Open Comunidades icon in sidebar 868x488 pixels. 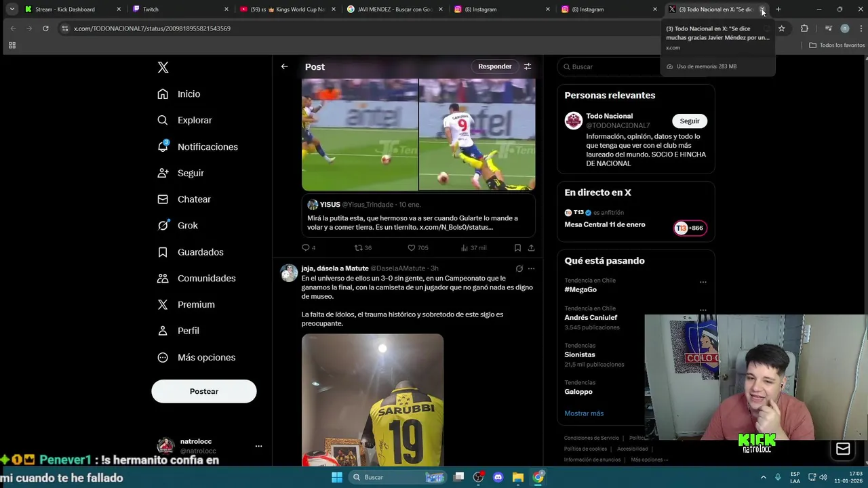pyautogui.click(x=163, y=279)
